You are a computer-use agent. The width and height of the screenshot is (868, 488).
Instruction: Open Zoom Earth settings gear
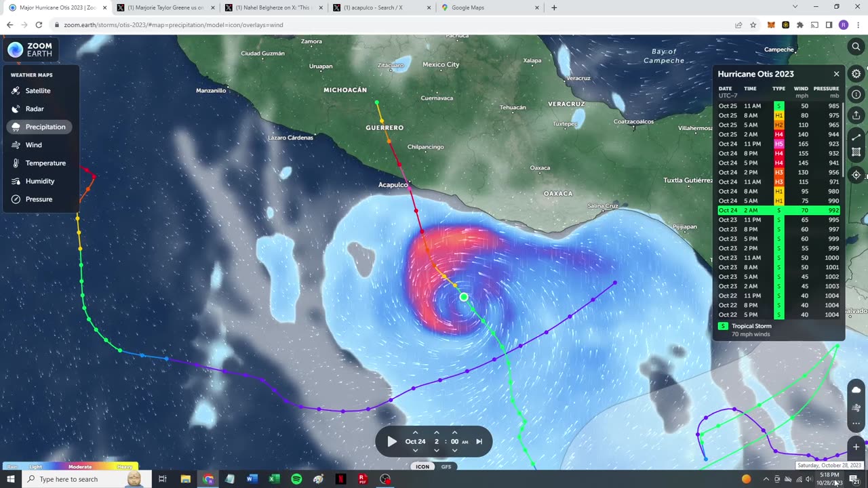pyautogui.click(x=856, y=74)
